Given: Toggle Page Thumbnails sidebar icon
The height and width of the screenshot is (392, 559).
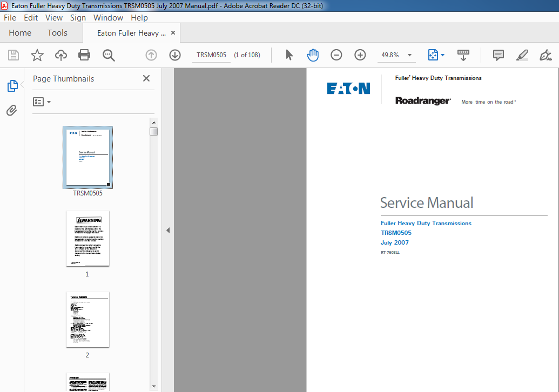Looking at the screenshot, I should [12, 86].
